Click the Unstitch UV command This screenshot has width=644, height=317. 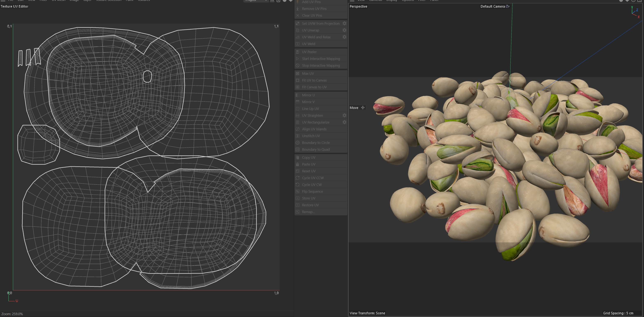[311, 136]
